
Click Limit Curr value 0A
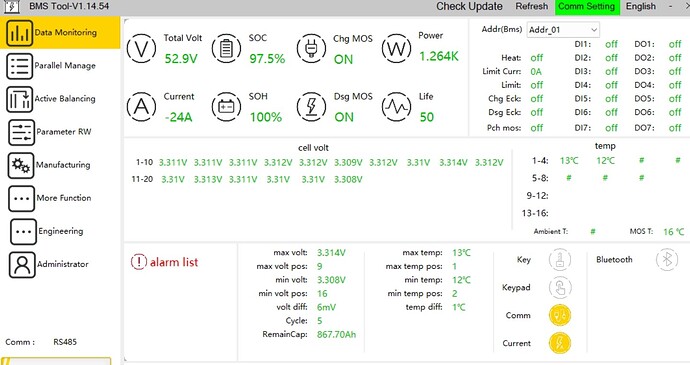point(536,72)
